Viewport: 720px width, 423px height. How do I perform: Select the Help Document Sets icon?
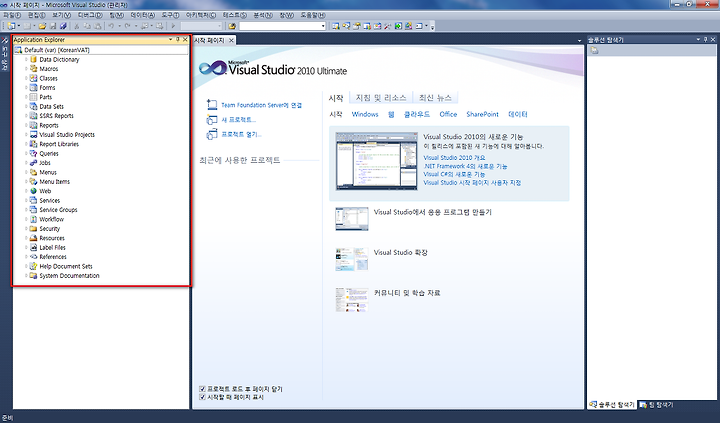[33, 266]
